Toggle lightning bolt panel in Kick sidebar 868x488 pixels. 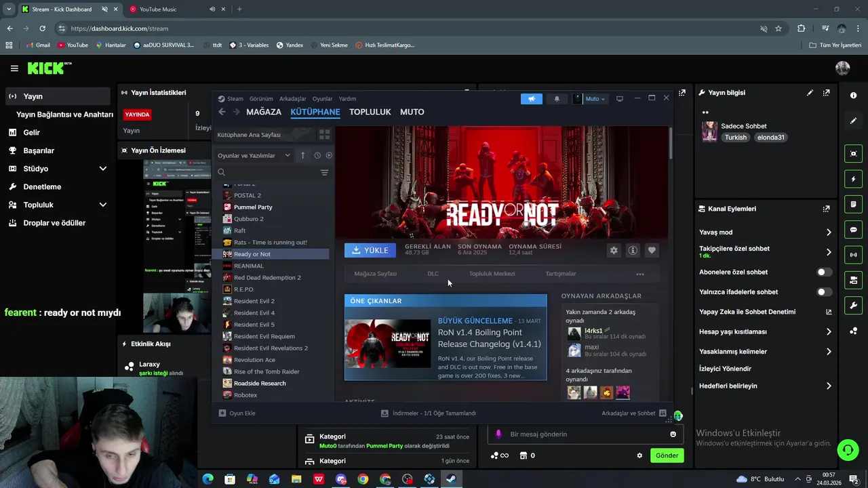point(853,179)
